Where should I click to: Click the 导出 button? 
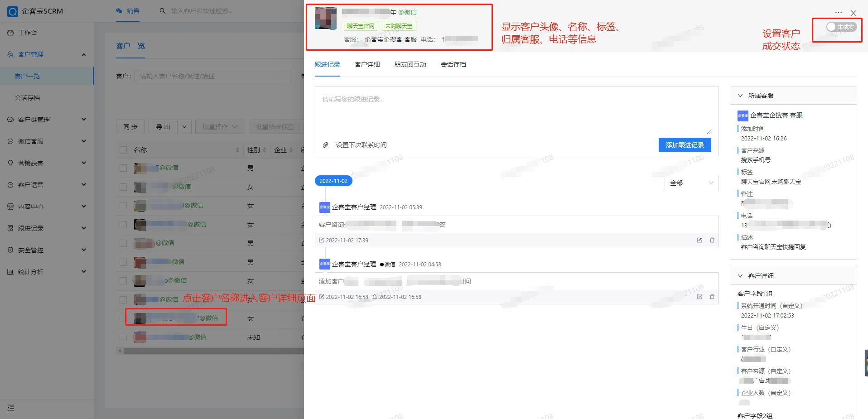163,127
